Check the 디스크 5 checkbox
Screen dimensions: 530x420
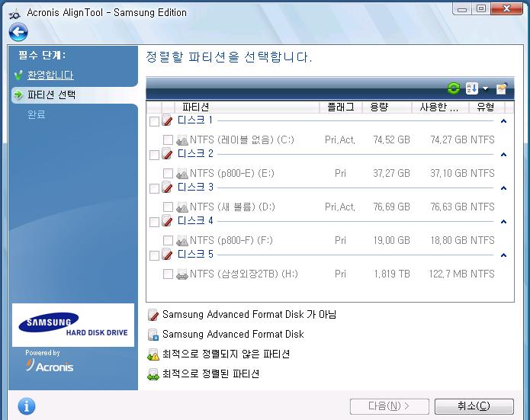[155, 255]
